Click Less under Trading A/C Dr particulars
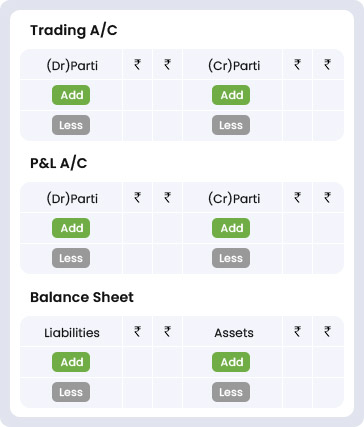 (x=71, y=125)
